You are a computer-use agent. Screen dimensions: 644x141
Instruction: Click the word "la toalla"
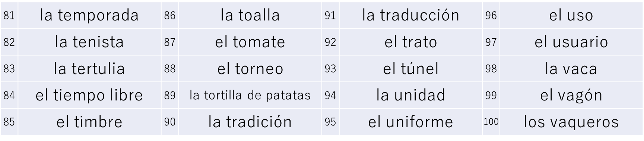click(250, 15)
